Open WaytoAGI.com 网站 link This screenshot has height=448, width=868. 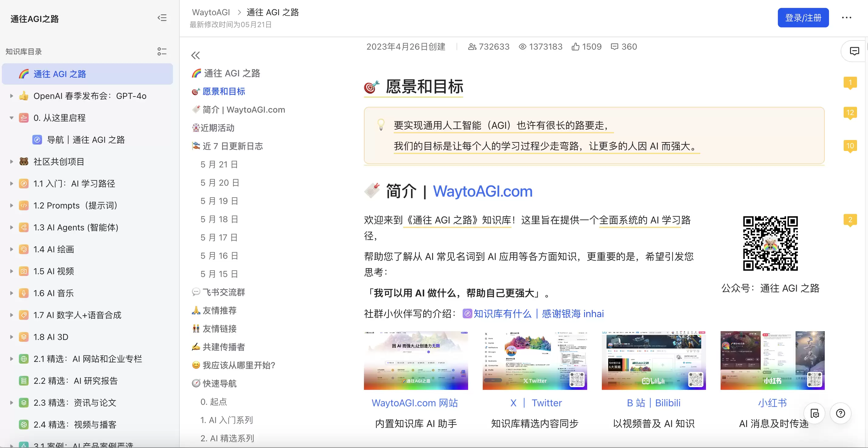415,403
